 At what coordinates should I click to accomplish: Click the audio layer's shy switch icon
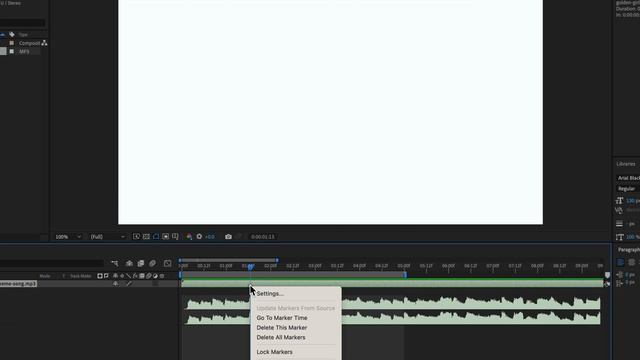[x=116, y=284]
